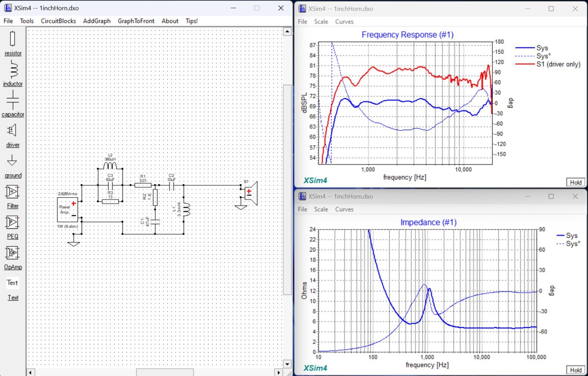This screenshot has width=588, height=376.
Task: Click 'Sys°' legend entry in Impedance graph
Action: point(569,244)
